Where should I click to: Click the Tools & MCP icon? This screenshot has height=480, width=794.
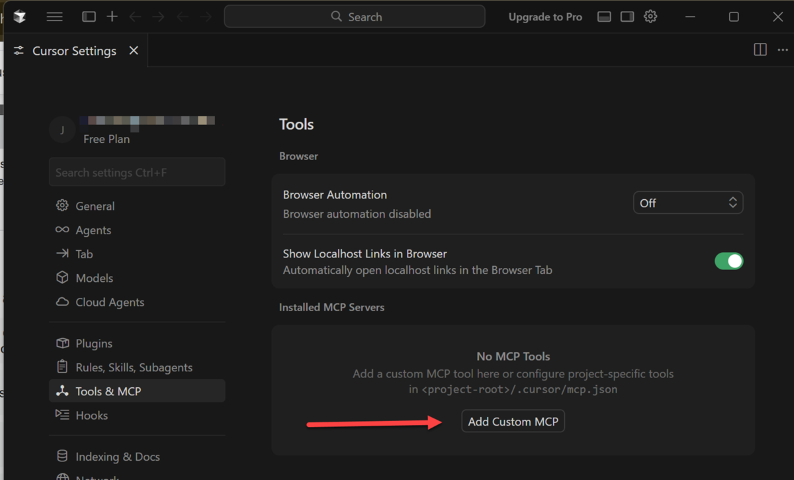[x=62, y=390]
